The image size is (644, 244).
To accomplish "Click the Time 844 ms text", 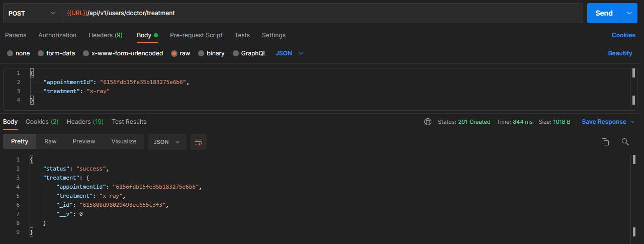I will [x=514, y=122].
